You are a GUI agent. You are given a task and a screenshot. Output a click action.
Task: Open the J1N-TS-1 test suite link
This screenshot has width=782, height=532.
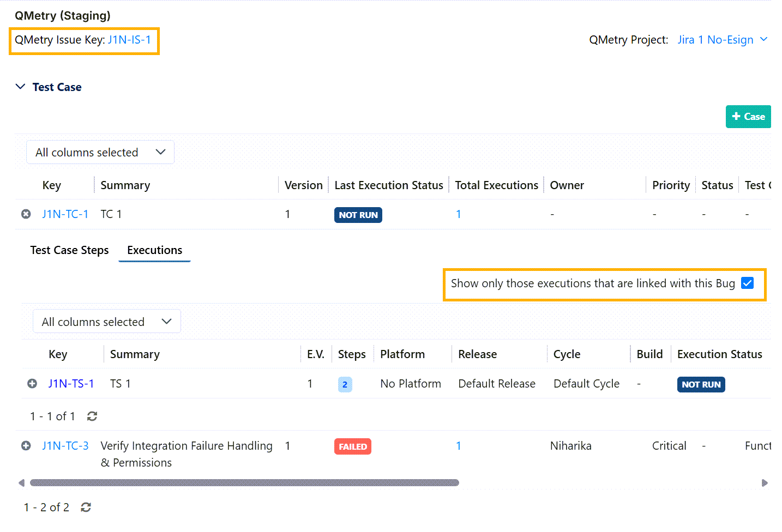(71, 384)
